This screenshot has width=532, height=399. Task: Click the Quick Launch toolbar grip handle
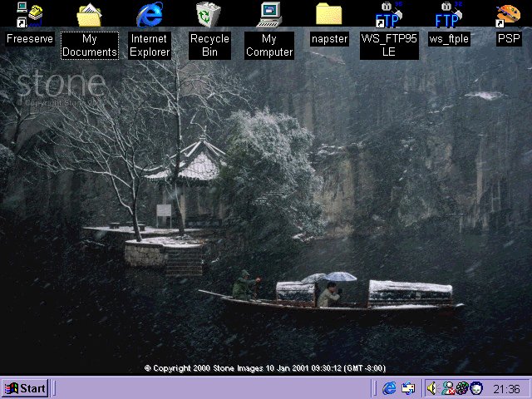click(x=376, y=388)
